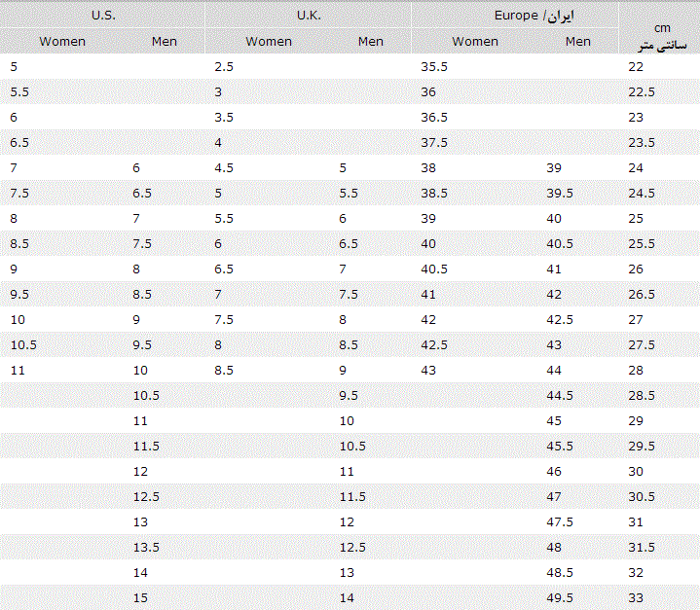700x610 pixels.
Task: Click the U.S. column group header
Action: coord(103,16)
